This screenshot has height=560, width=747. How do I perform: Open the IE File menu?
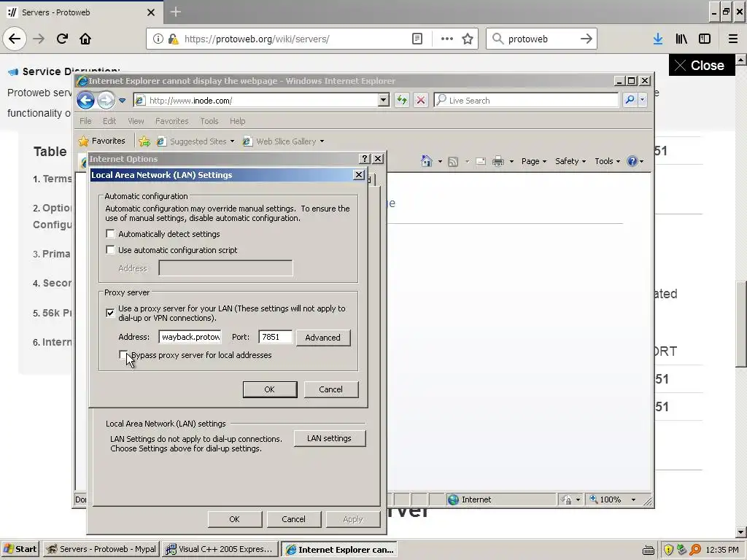85,121
